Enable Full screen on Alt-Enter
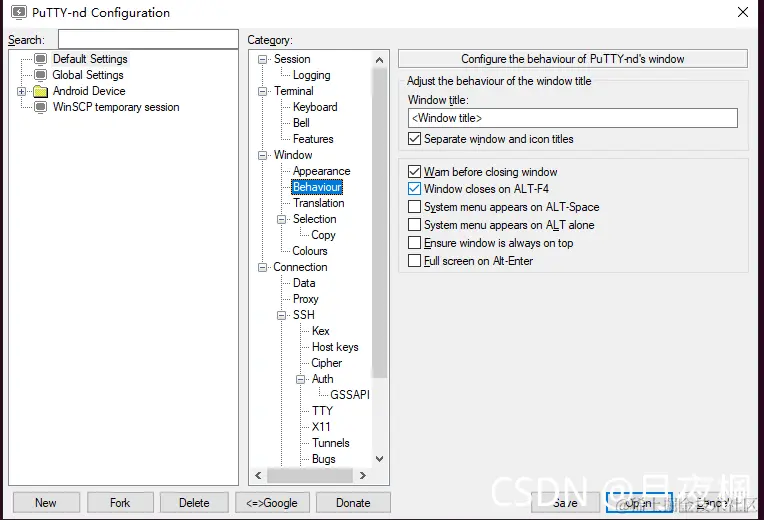This screenshot has width=764, height=520. click(x=414, y=261)
